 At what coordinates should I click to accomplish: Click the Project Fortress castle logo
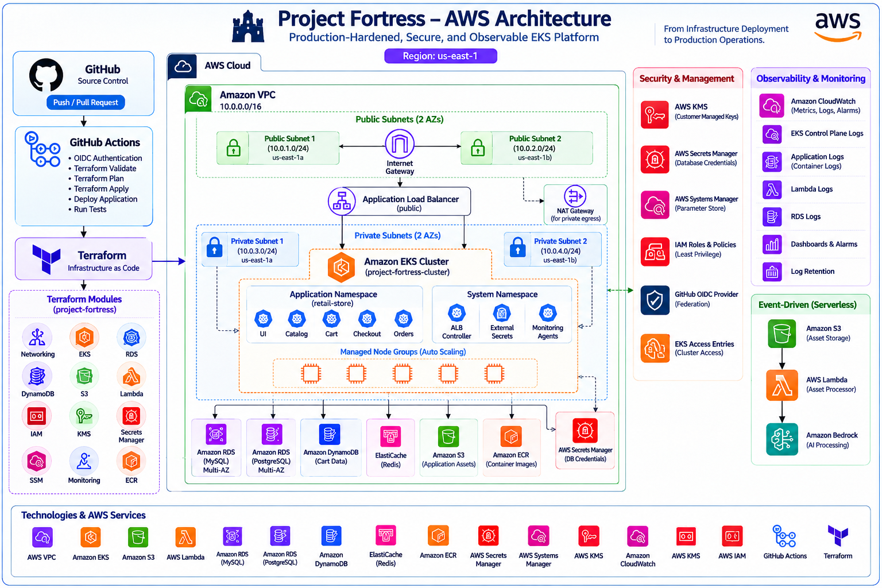tap(248, 26)
